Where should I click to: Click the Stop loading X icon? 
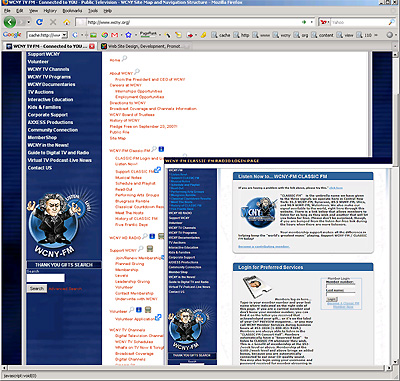(53, 22)
